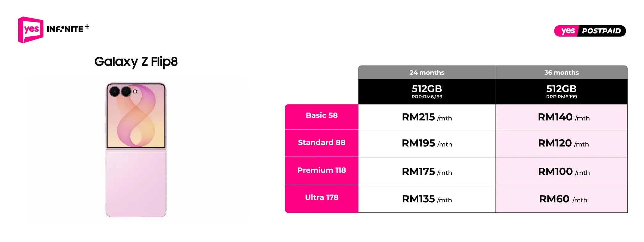Click the pink Galaxy Z Flip8 phone image
Image resolution: width=644 pixels, height=242 pixels.
tap(136, 150)
